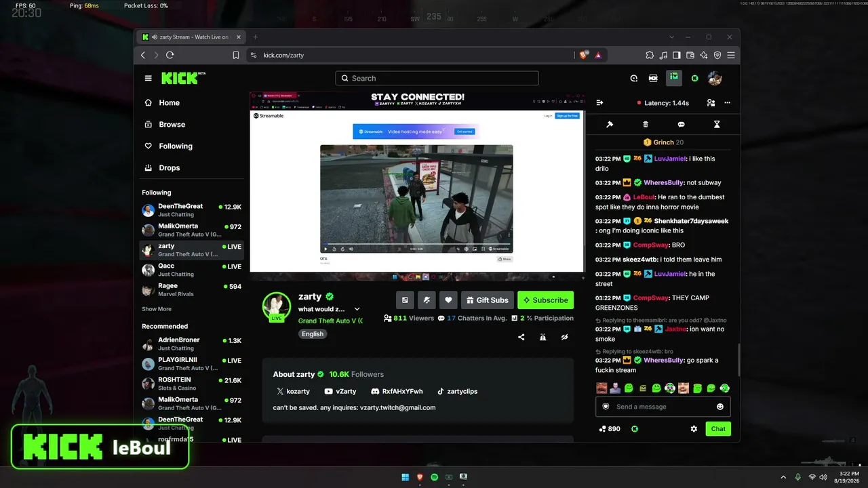Collapse the chat panel
This screenshot has width=868, height=488.
click(x=599, y=103)
